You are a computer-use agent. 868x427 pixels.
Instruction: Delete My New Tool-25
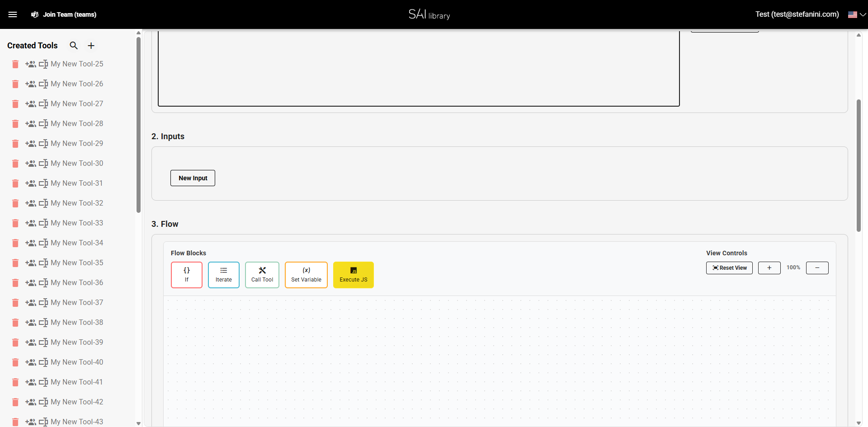click(x=15, y=64)
